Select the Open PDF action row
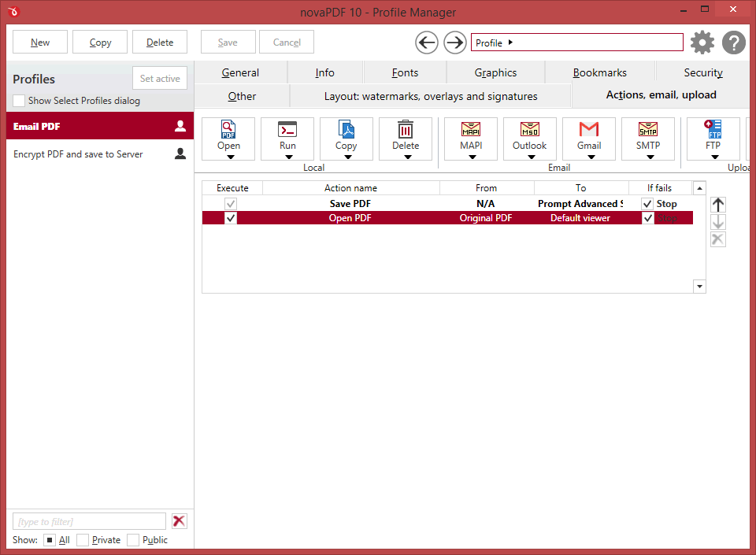The height and width of the screenshot is (555, 756). tap(447, 218)
